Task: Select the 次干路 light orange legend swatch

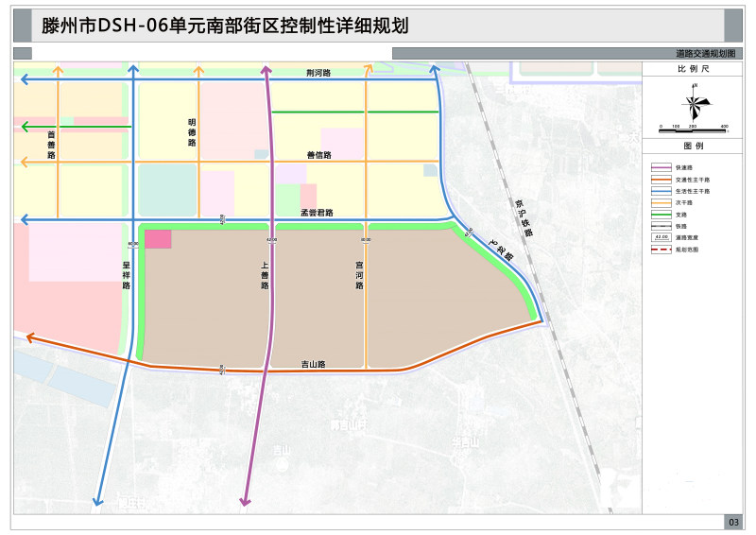Action: [x=661, y=202]
